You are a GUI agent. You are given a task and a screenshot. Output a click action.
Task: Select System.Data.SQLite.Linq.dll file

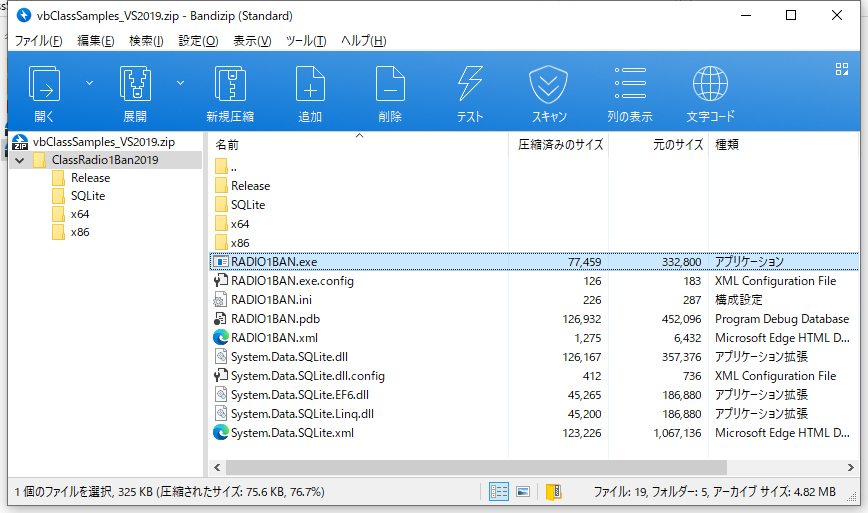[x=302, y=414]
